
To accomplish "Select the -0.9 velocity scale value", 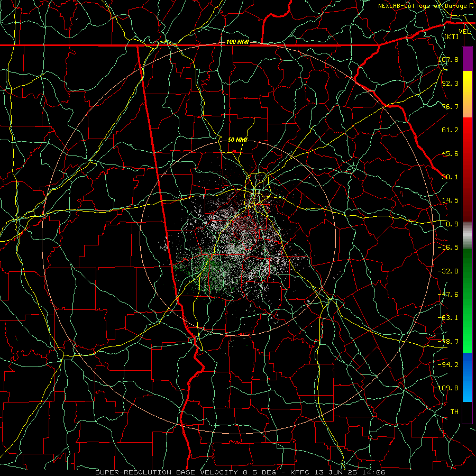I will coord(450,224).
